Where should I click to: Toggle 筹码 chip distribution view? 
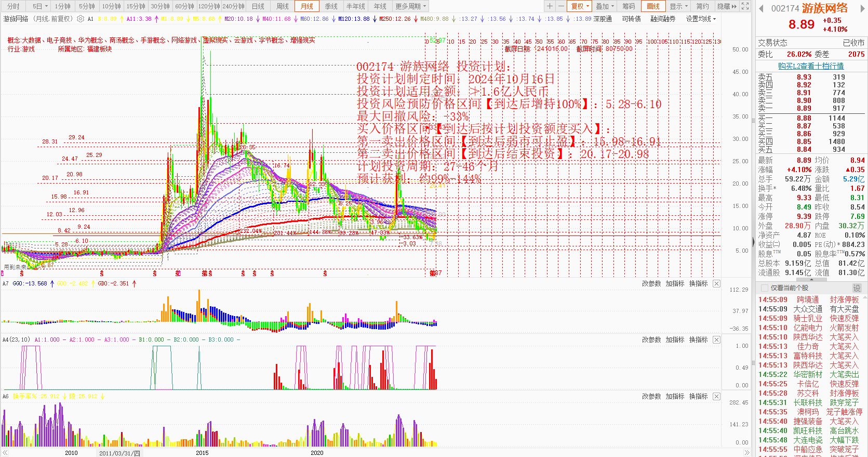[x=629, y=6]
